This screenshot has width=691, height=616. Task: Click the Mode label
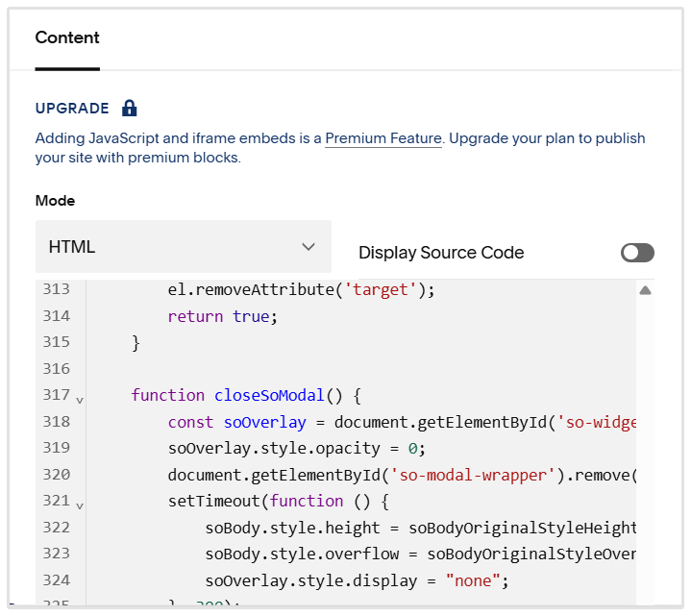[55, 201]
